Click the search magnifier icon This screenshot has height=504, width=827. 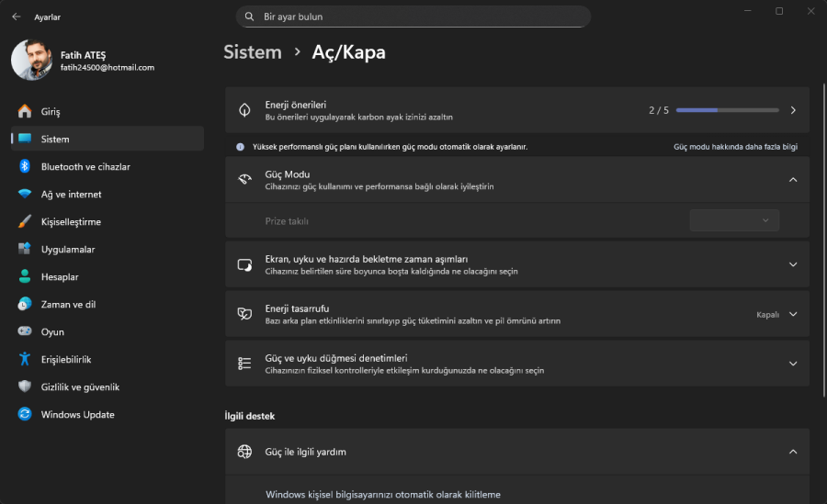click(x=250, y=17)
